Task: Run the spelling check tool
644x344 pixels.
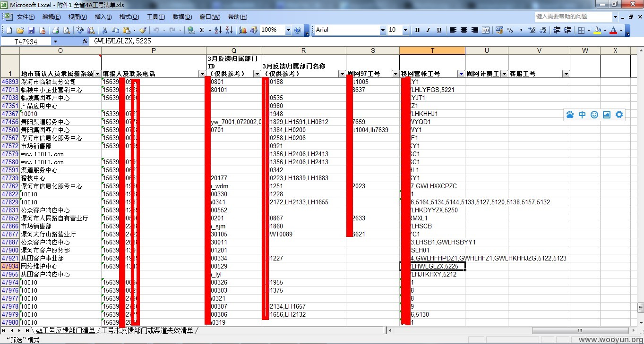Action: [x=80, y=30]
